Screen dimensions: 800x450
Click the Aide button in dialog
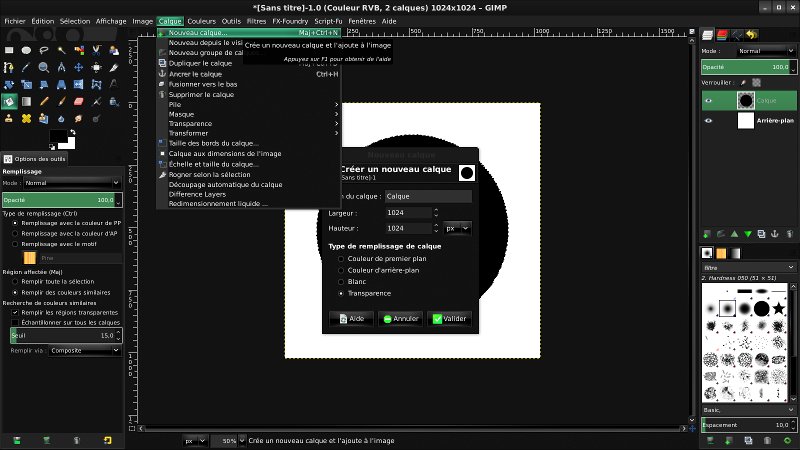tap(352, 319)
